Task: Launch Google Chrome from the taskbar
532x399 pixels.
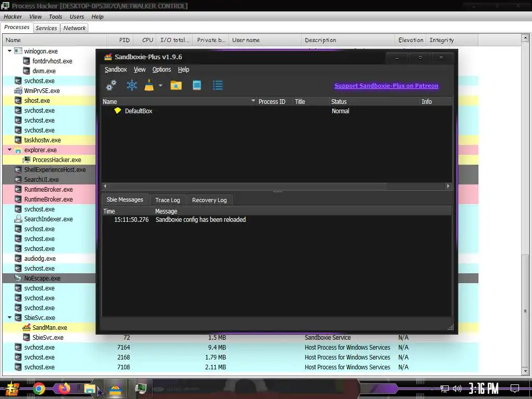Action: [x=38, y=389]
